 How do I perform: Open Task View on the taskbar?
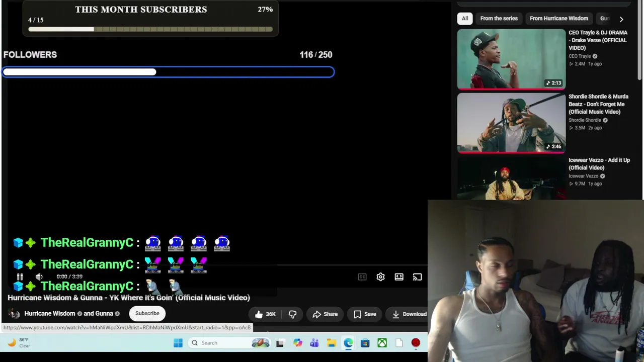pyautogui.click(x=280, y=343)
